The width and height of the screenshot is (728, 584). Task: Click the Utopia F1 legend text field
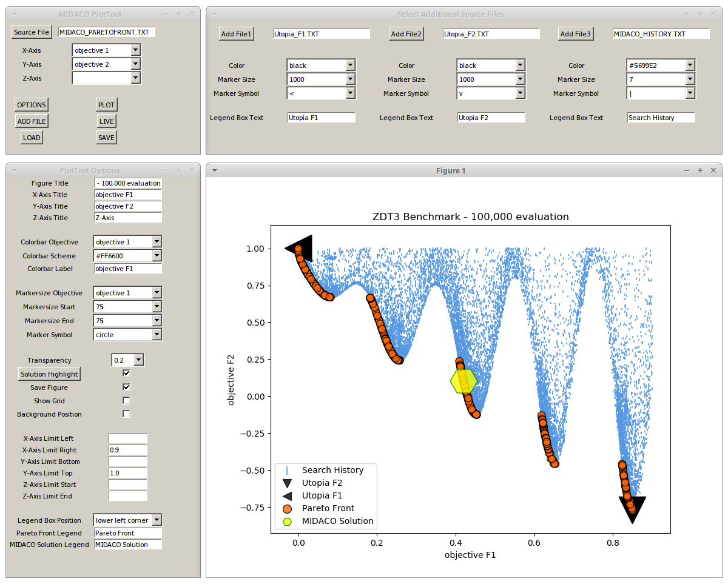point(322,118)
